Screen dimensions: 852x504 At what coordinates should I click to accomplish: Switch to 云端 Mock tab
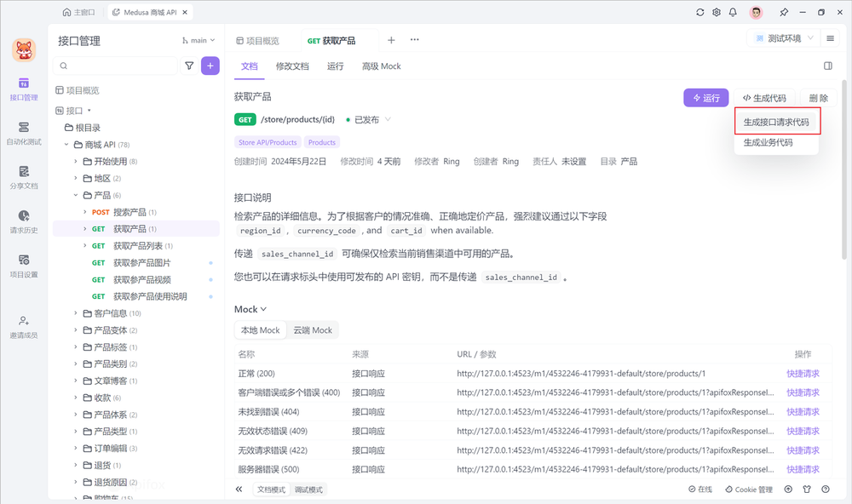tap(312, 329)
